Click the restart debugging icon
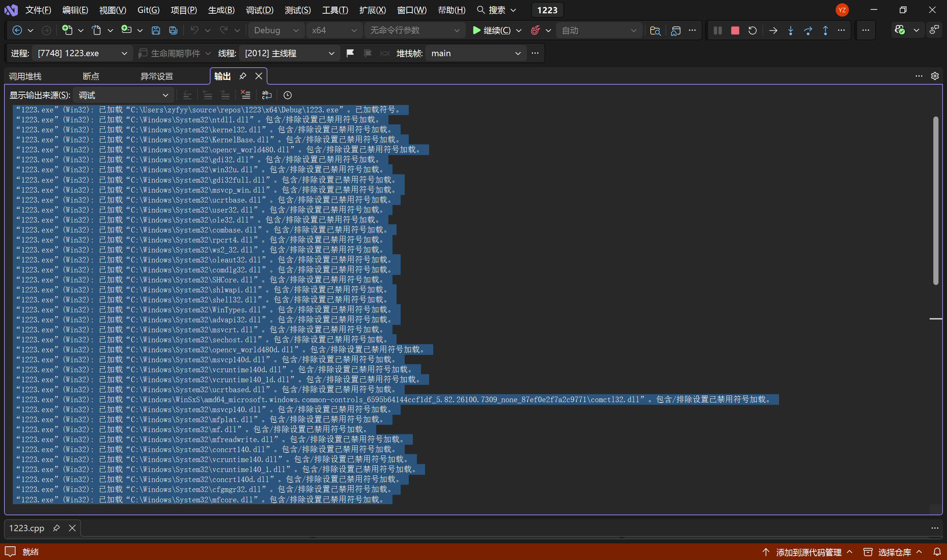This screenshot has width=947, height=560. pos(752,31)
